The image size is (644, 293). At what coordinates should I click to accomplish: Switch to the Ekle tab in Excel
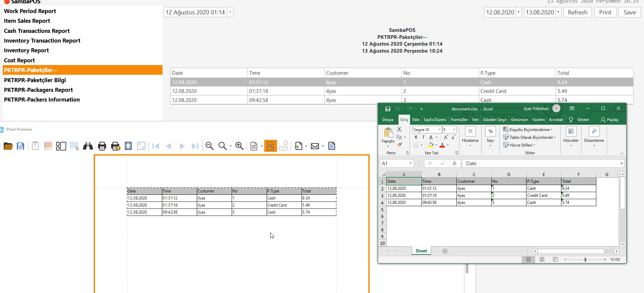(x=416, y=120)
